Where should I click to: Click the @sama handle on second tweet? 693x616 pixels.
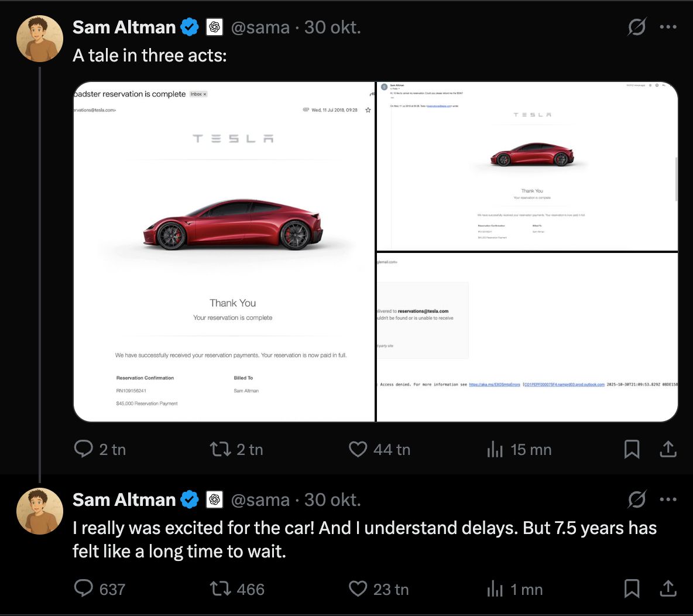(x=260, y=499)
